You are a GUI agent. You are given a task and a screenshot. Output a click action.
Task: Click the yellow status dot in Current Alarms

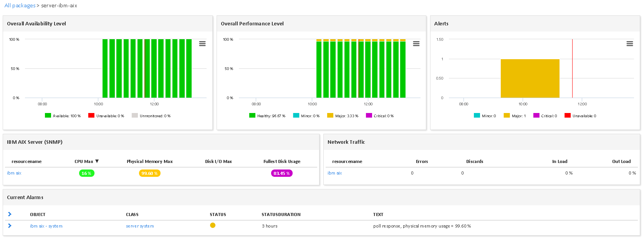pos(213,226)
